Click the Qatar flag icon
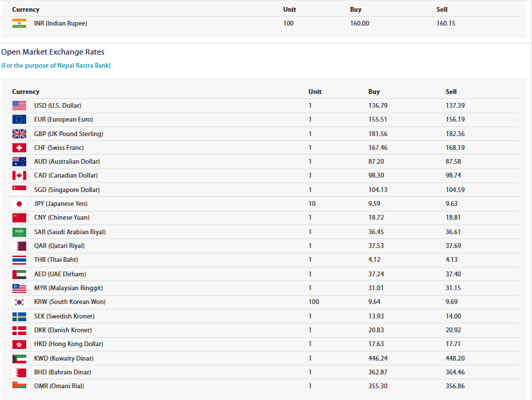Viewport: 532px width, 400px height. click(x=19, y=246)
